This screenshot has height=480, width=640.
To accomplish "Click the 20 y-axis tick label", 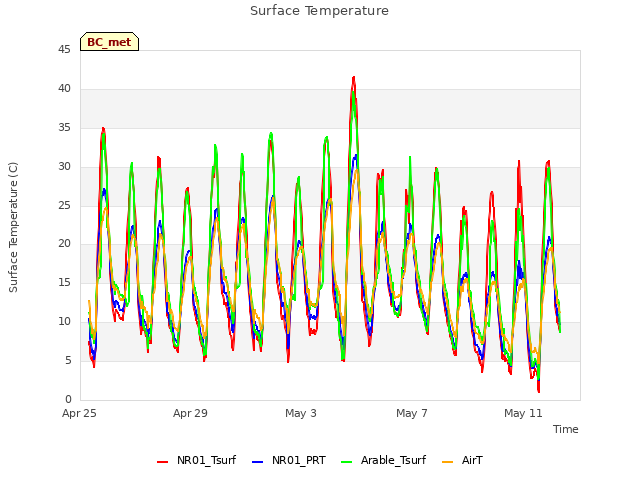I will [64, 244].
